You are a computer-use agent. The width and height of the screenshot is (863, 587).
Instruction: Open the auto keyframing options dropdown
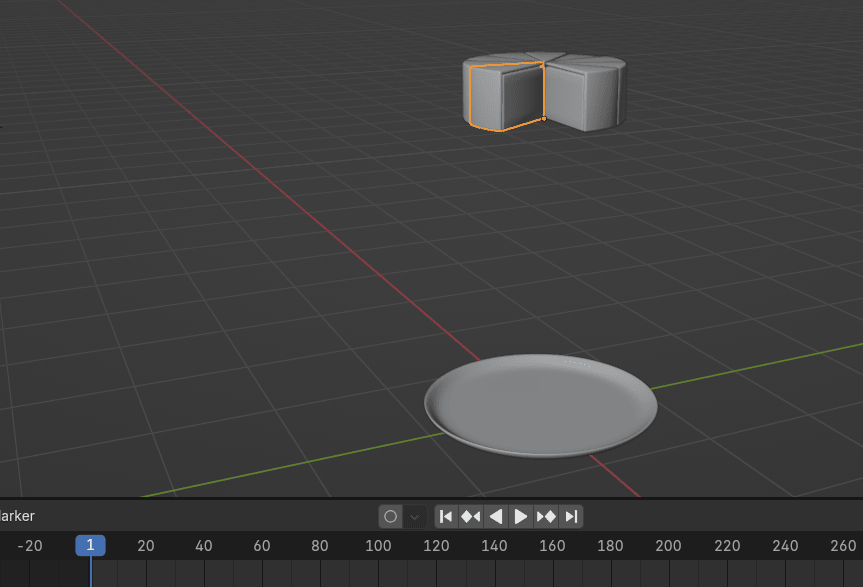(415, 517)
